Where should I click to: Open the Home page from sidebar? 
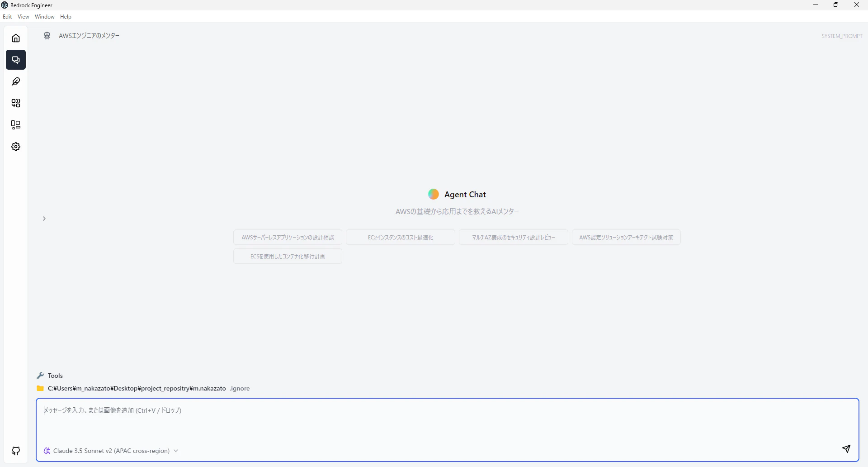pos(16,38)
